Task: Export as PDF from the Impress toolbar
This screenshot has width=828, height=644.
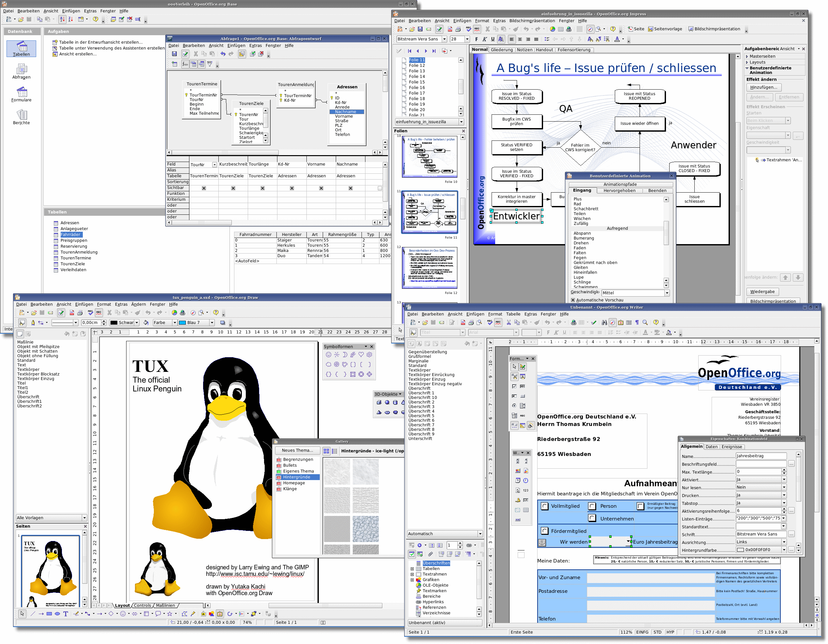Action: 450,29
